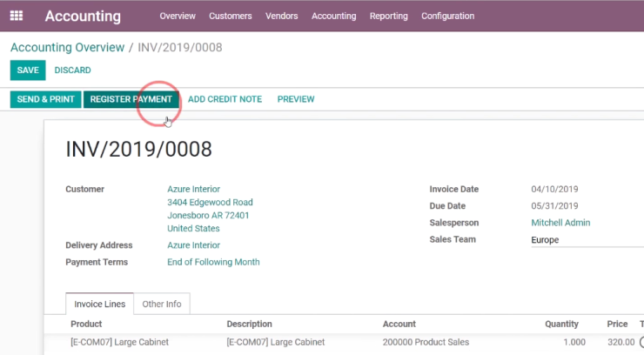Add a credit note
The width and height of the screenshot is (644, 355).
click(225, 99)
